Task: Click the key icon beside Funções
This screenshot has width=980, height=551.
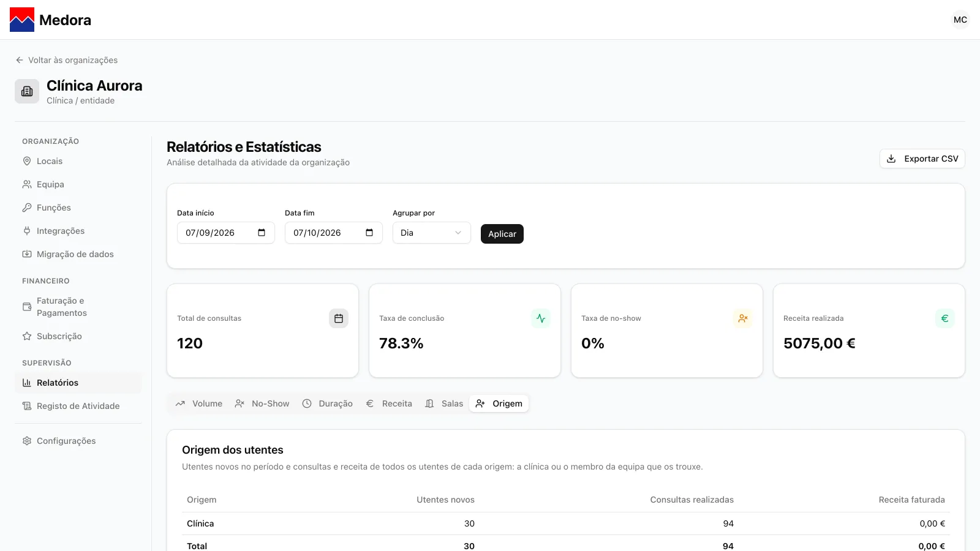Action: 27,208
